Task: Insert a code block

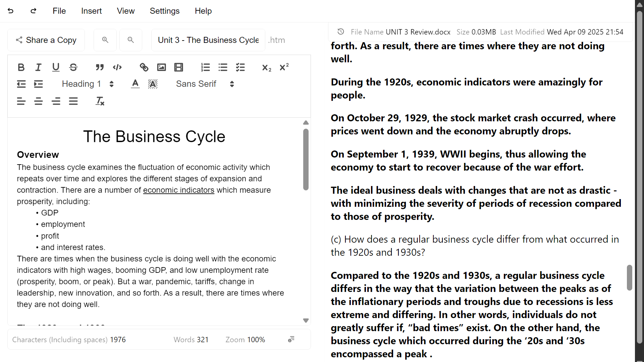Action: point(117,67)
